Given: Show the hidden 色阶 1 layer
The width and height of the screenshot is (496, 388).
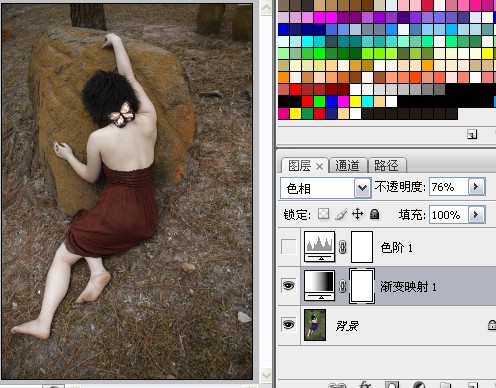Looking at the screenshot, I should point(289,247).
